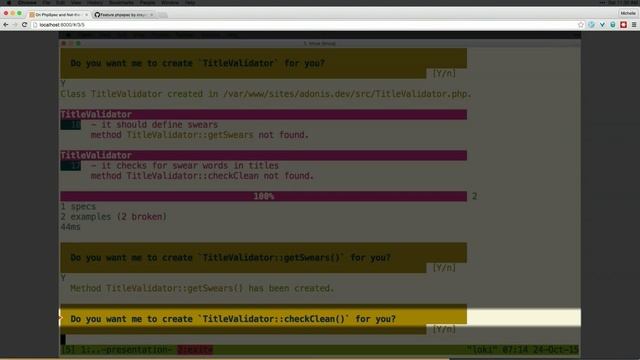Click the 100% magenta progress bar
Image resolution: width=640 pixels, height=360 pixels.
264,196
